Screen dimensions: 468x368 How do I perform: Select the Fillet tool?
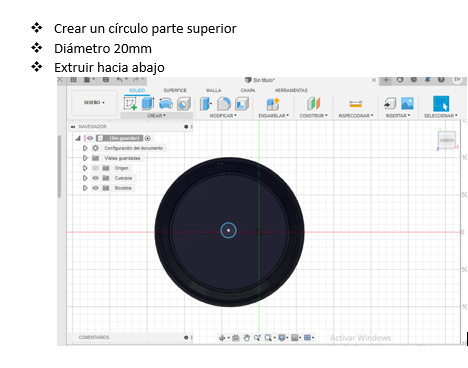pos(224,104)
